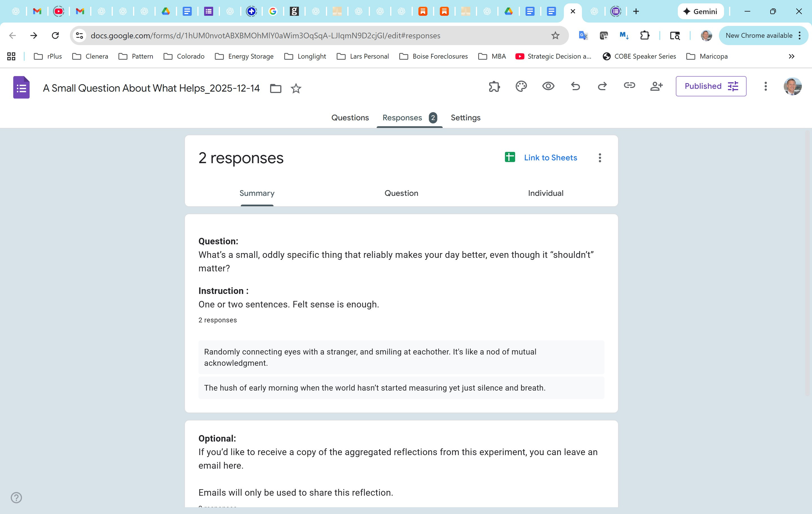The image size is (812, 514).
Task: Star the form title
Action: [296, 88]
